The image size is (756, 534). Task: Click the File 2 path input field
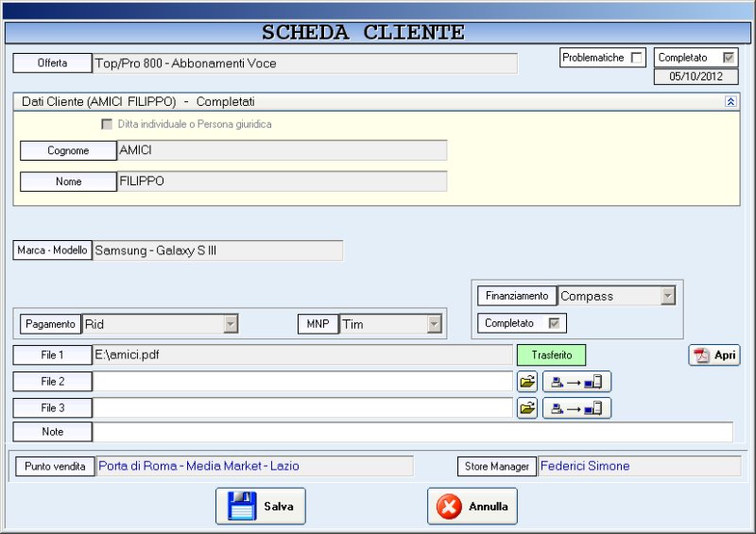[302, 382]
